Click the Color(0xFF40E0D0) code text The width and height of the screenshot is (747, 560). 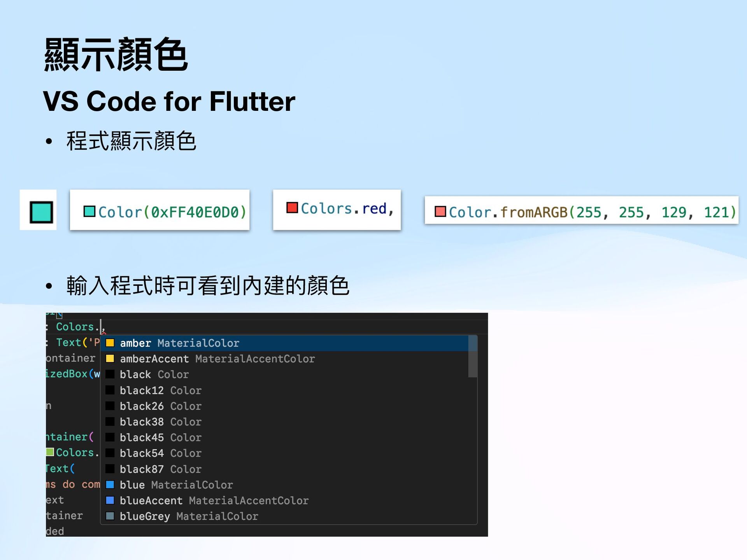tap(172, 212)
